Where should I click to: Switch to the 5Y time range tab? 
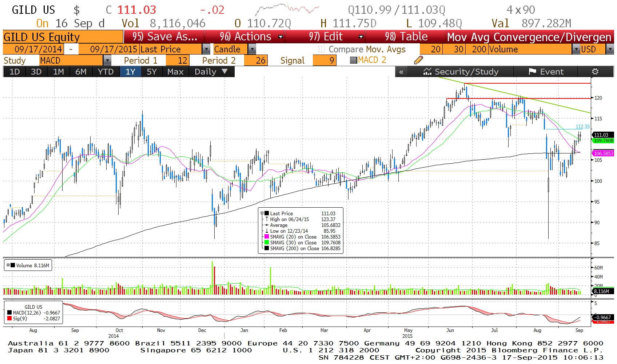151,72
